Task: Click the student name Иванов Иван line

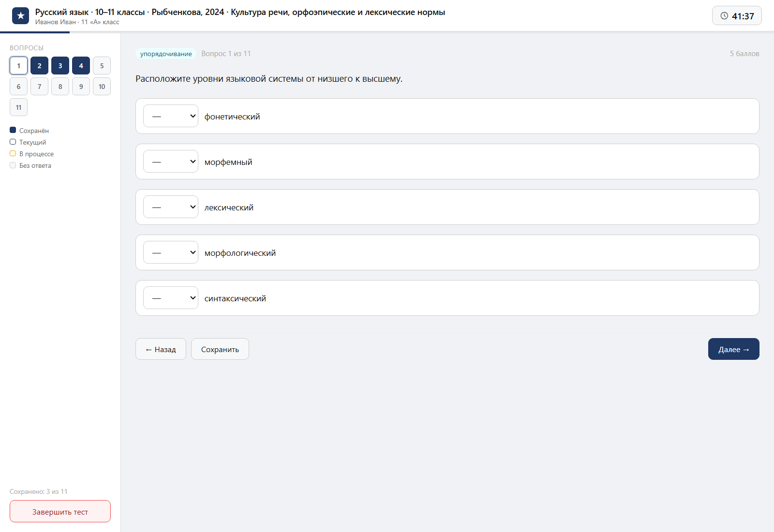Action: 77,22
